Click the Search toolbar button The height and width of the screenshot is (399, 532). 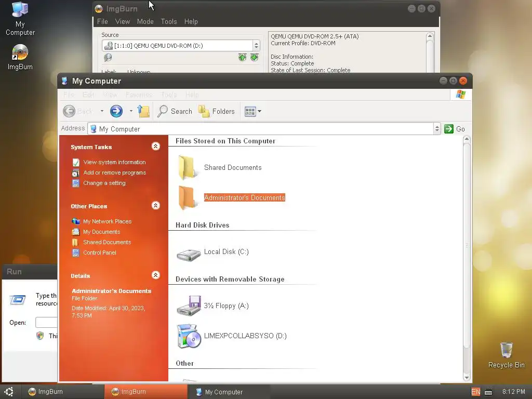175,111
